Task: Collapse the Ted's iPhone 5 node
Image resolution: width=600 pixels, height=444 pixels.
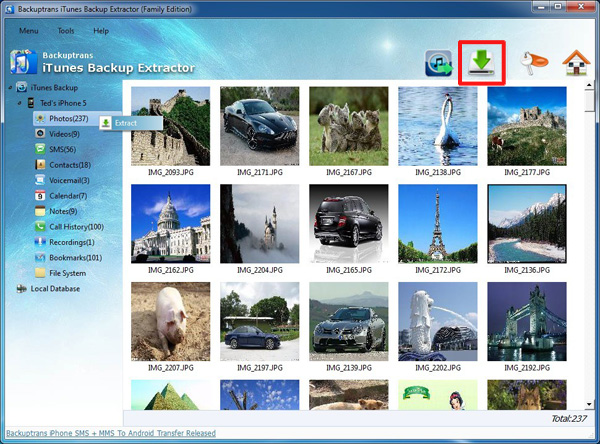Action: click(x=19, y=104)
